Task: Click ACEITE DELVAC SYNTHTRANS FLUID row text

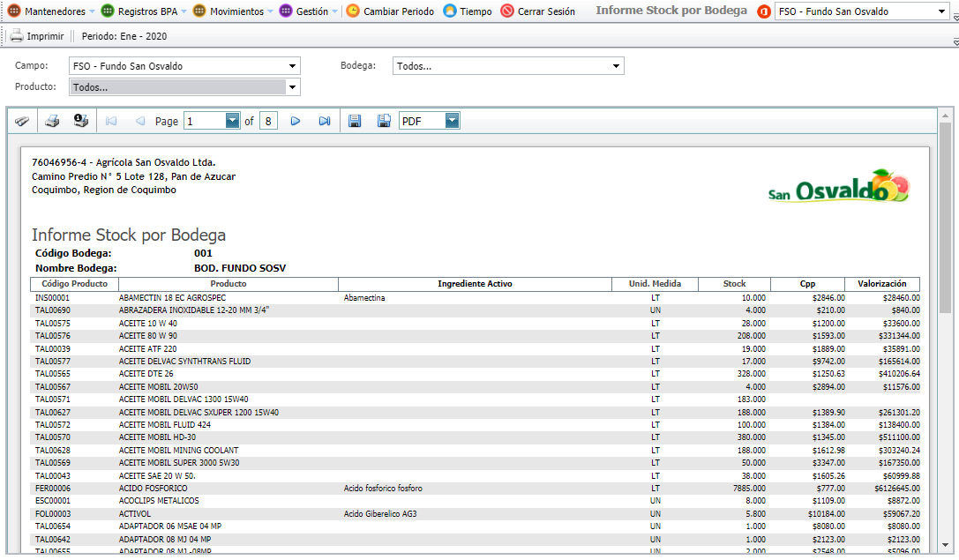Action: click(x=184, y=362)
